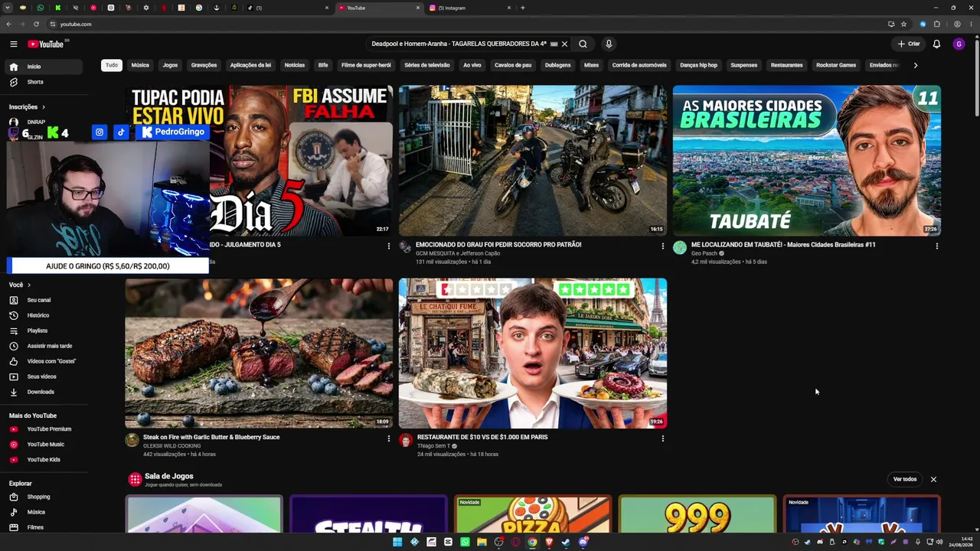This screenshot has height=551, width=980.
Task: Open GCM Mesquita channel avatar
Action: click(x=406, y=247)
